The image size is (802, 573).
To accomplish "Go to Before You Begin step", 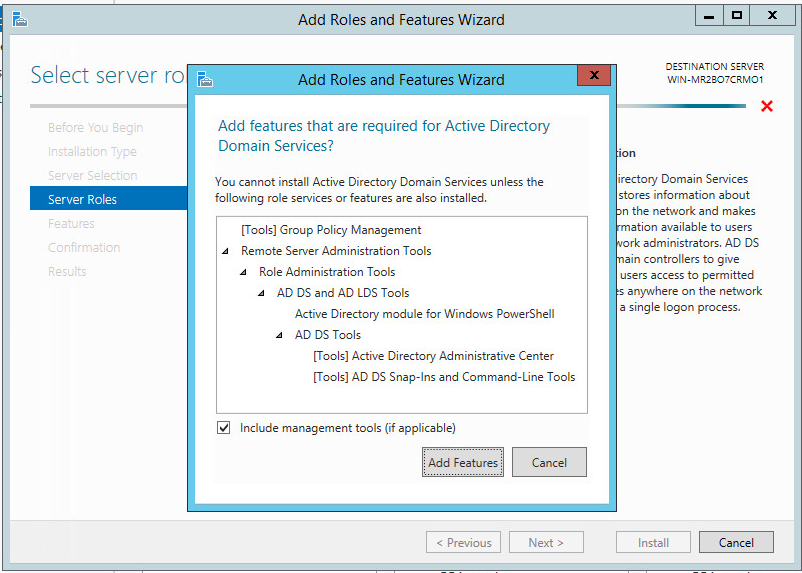I will [95, 128].
